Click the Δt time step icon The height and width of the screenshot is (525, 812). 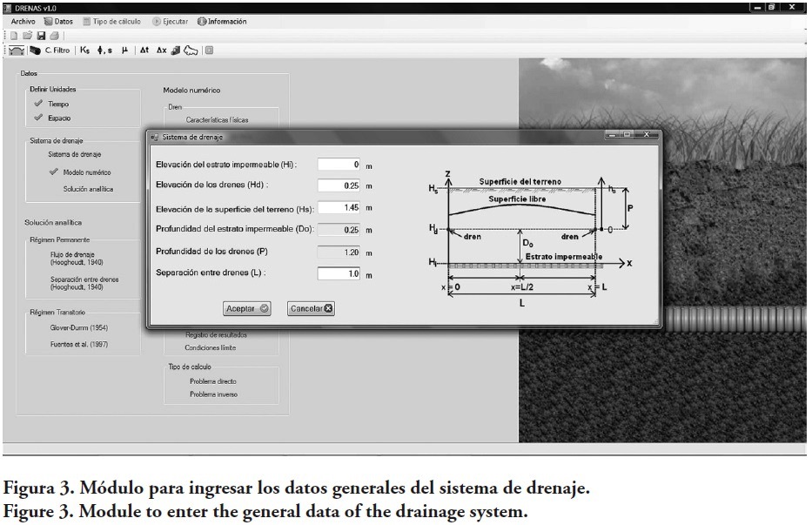tap(144, 50)
